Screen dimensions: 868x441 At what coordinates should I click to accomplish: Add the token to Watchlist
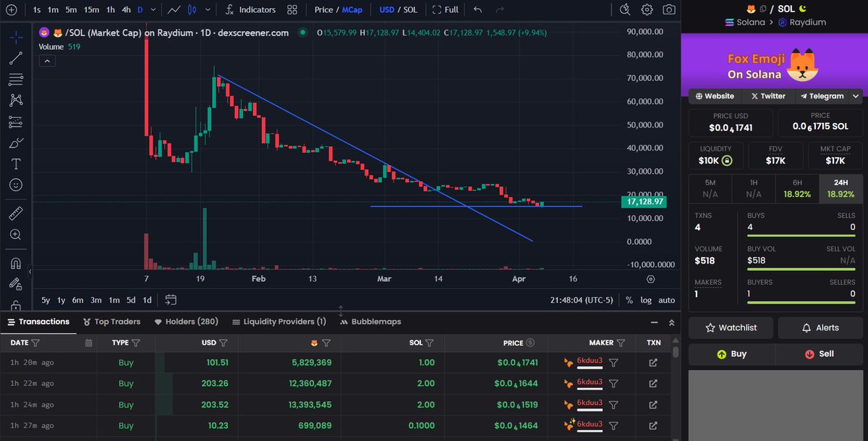pos(731,327)
